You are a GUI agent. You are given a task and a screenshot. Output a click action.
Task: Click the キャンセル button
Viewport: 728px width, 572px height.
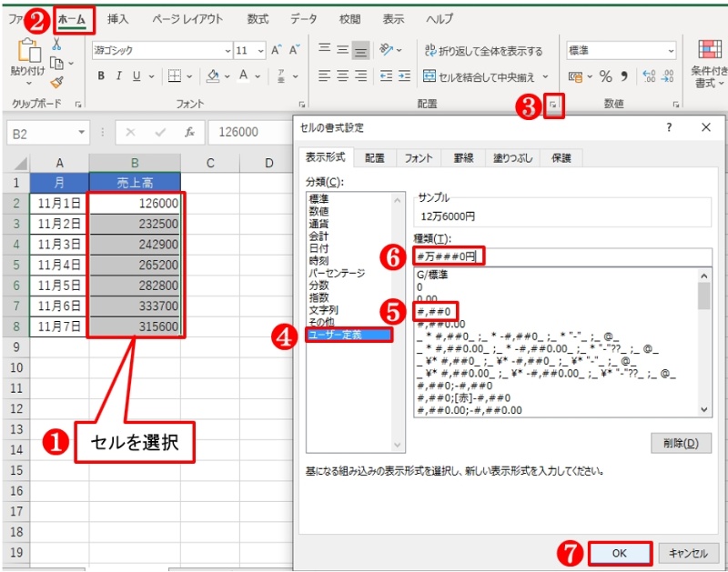[x=688, y=553]
